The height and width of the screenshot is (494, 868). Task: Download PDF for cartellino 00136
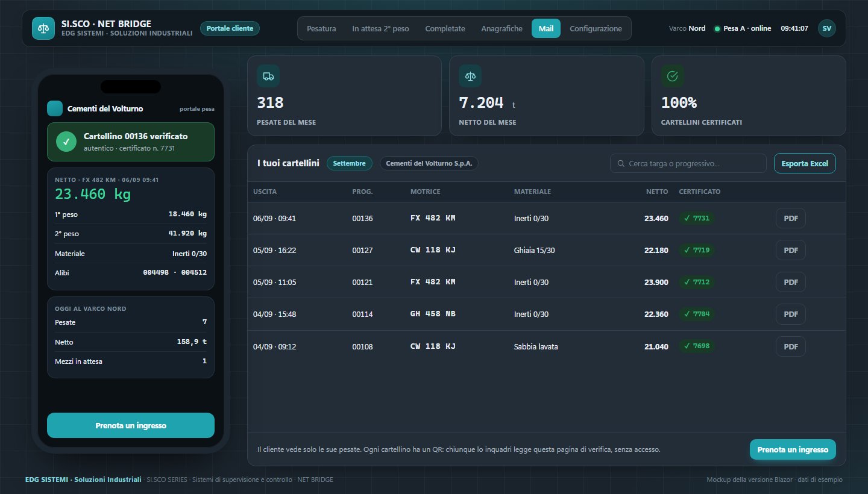click(x=791, y=218)
